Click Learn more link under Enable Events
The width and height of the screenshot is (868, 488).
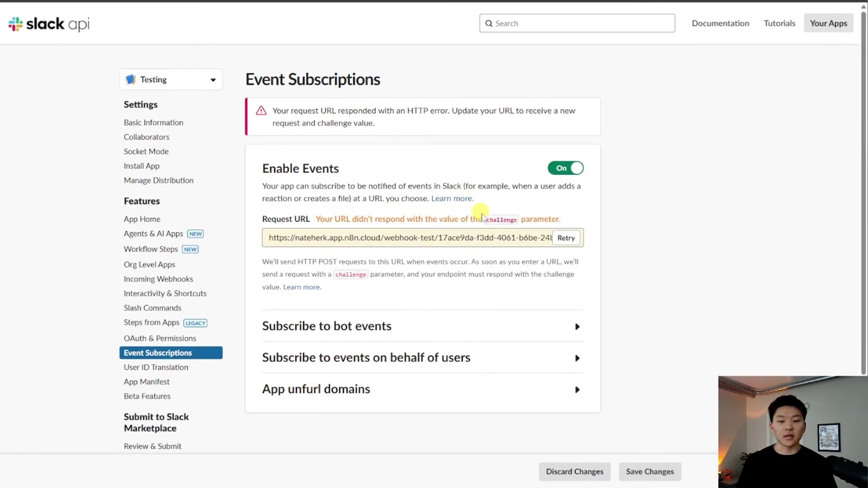click(451, 198)
